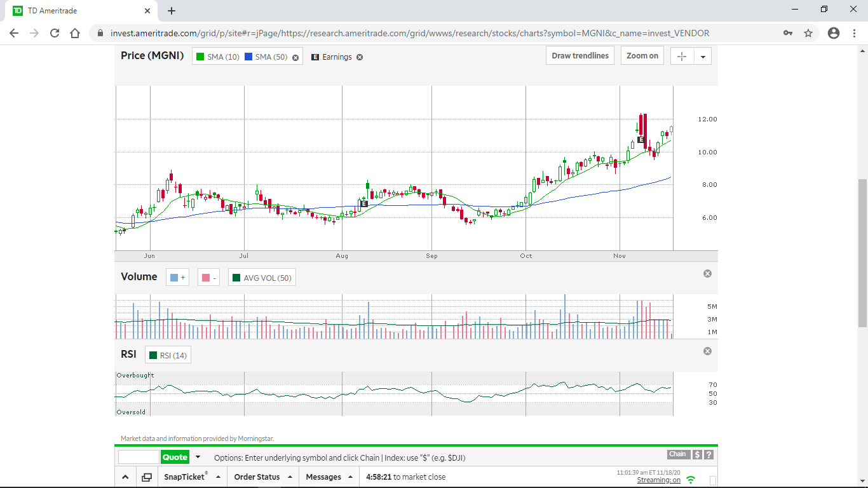Viewport: 868px width, 488px height.
Task: Toggle the Zoom on button
Action: tap(642, 56)
